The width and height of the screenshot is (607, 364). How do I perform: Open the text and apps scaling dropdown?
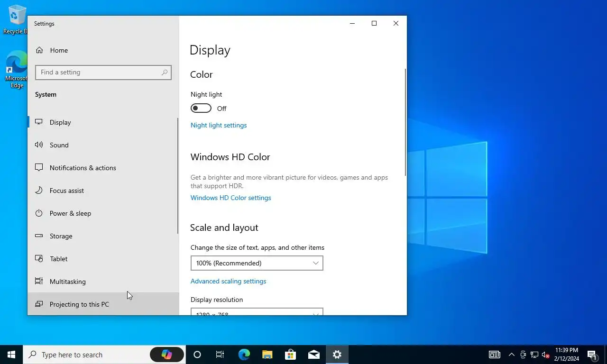(x=257, y=263)
